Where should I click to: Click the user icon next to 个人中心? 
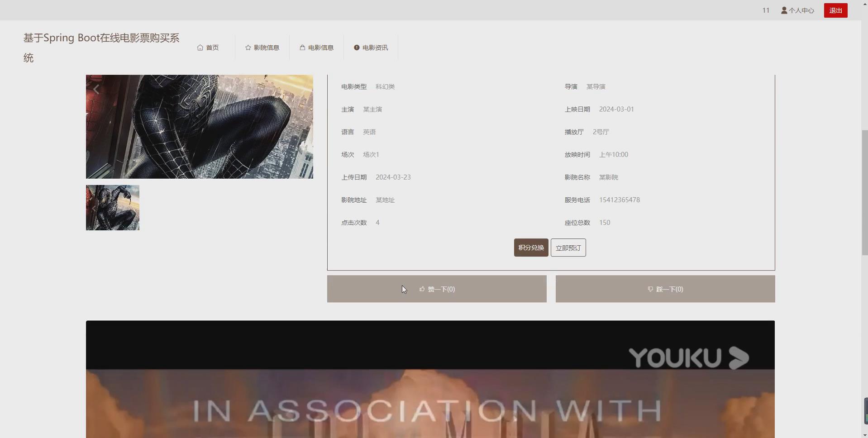tap(784, 10)
